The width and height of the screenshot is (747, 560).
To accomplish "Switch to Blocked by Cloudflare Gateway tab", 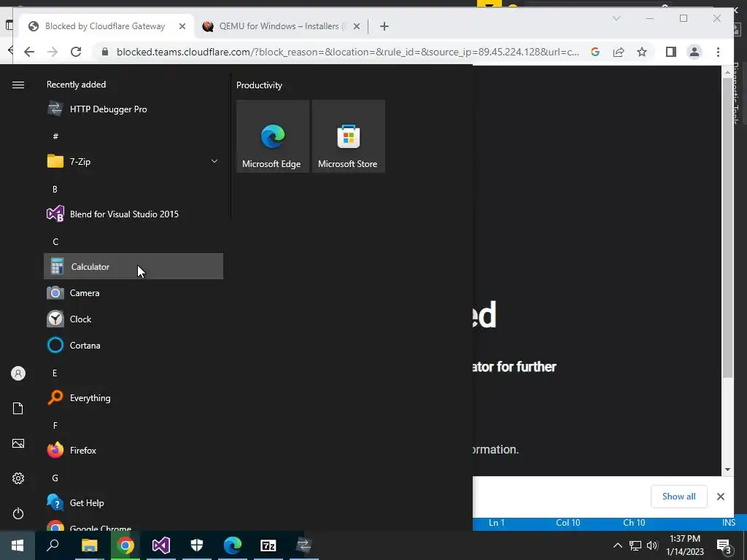I will pyautogui.click(x=105, y=26).
